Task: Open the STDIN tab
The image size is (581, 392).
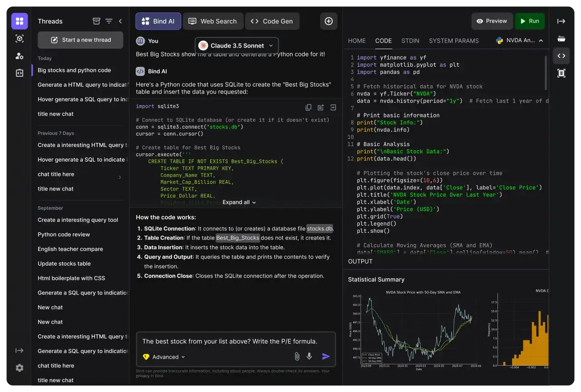Action: click(410, 41)
